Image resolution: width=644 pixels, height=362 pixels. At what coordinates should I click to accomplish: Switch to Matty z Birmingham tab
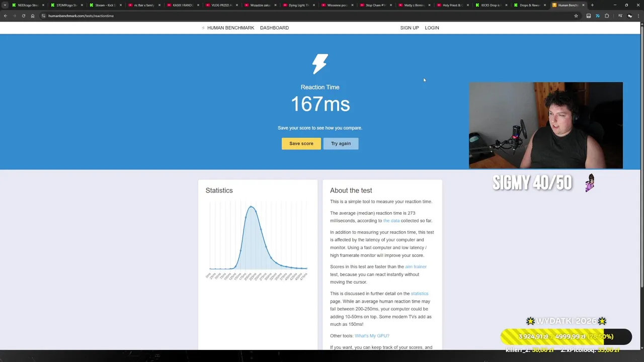(x=414, y=5)
